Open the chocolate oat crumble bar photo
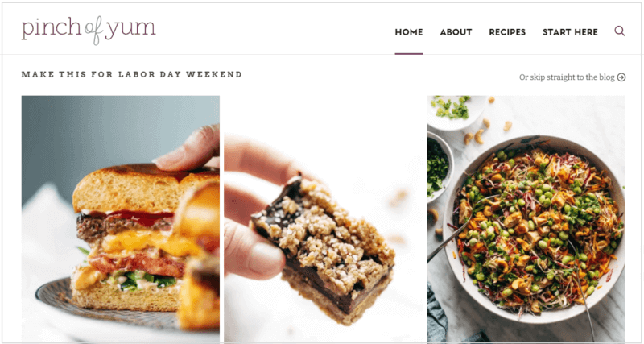Screen dimensions: 644x344 tap(323, 219)
